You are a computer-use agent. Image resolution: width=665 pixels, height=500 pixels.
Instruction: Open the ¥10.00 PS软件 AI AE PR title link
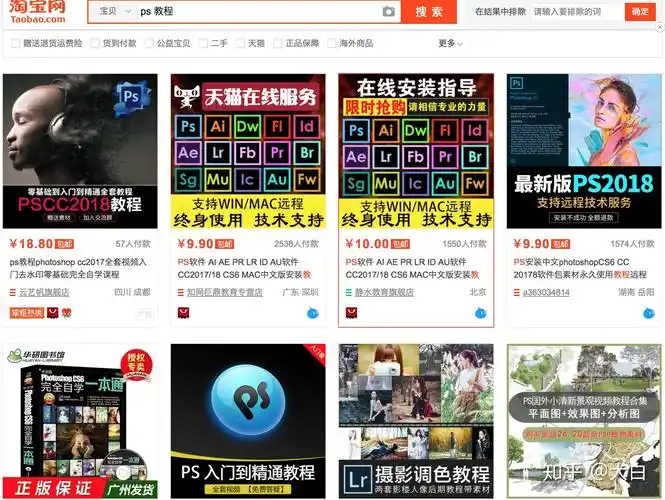click(x=412, y=268)
